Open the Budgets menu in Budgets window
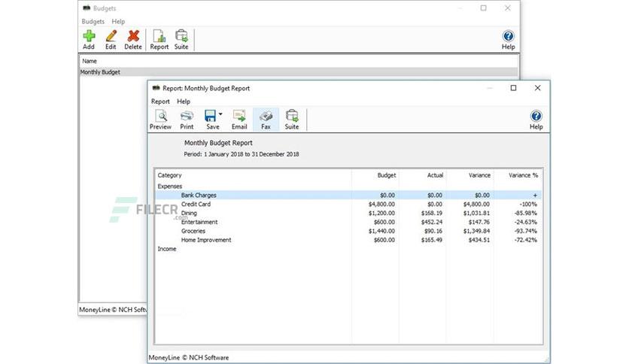The width and height of the screenshot is (629, 364). click(x=93, y=21)
